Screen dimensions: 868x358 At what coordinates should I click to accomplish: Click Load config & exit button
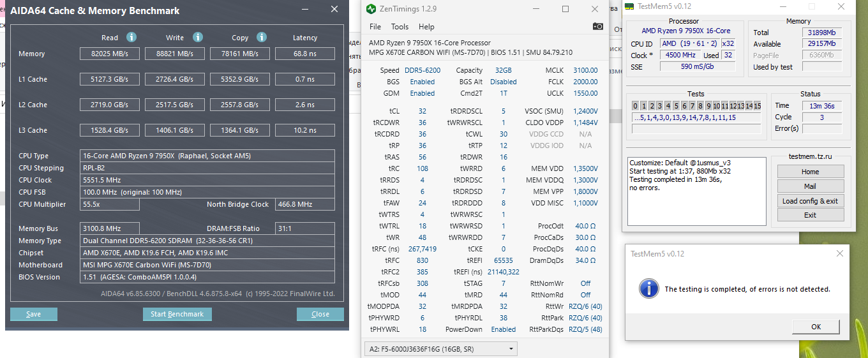pos(810,201)
